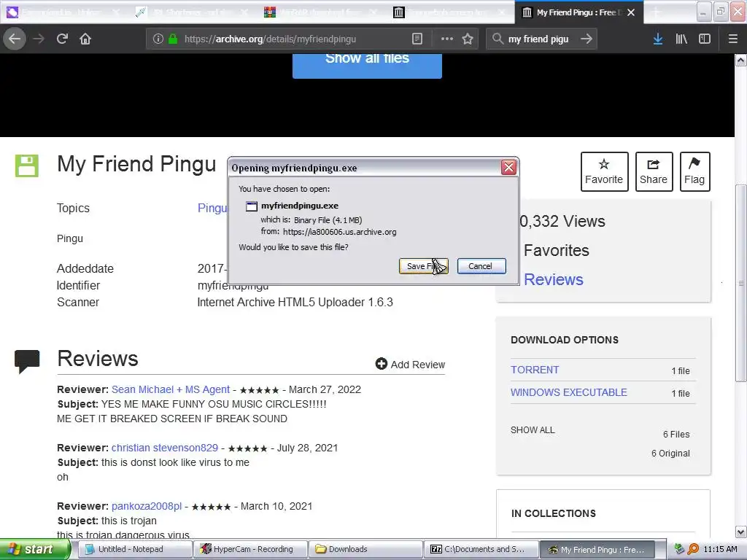Open reviewer pankoza2008pl profile
The width and height of the screenshot is (747, 560).
pyautogui.click(x=147, y=506)
